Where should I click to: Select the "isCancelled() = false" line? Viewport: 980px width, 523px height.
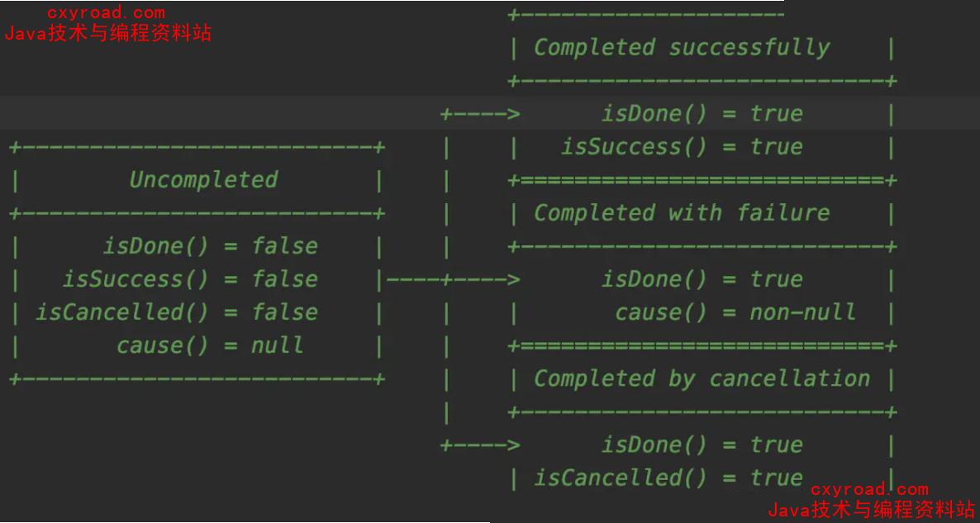(x=176, y=312)
